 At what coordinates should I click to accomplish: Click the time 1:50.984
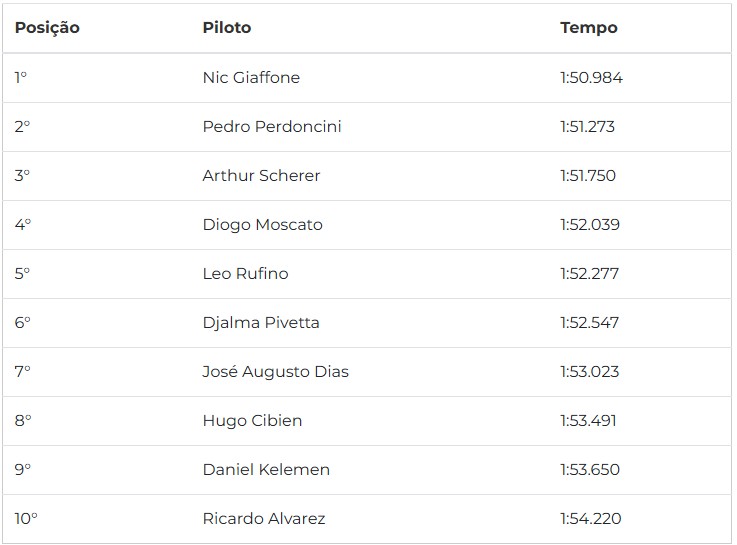pyautogui.click(x=591, y=78)
